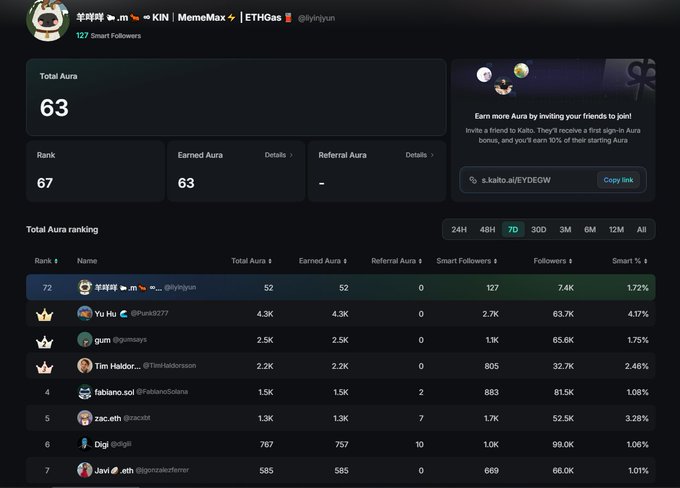Open Tim Haldor's avatar
Screen dimensions: 680x488
[x=85, y=366]
